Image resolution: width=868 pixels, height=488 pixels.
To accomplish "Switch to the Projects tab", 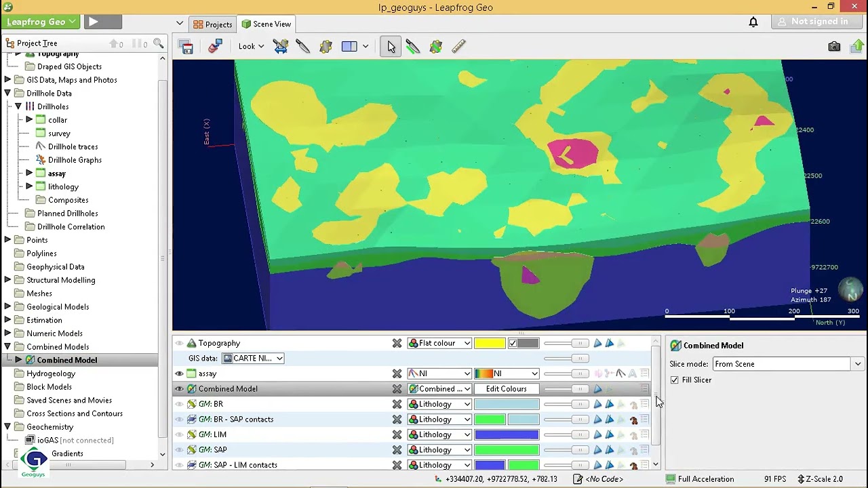I will [212, 24].
